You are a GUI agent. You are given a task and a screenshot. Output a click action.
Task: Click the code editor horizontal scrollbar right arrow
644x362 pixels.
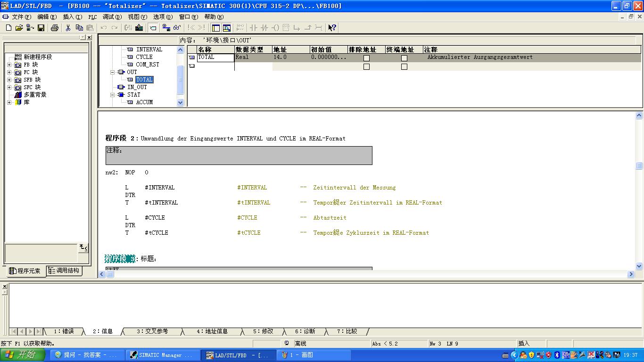[x=631, y=274]
